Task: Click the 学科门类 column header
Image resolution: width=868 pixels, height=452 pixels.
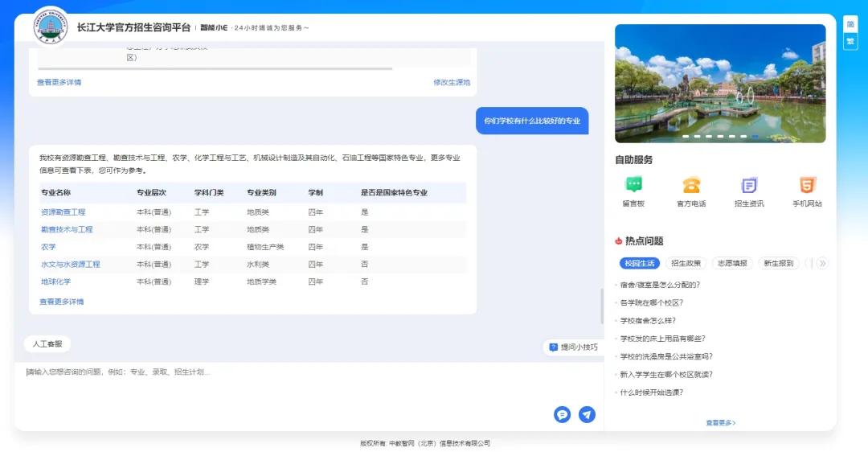Action: click(x=209, y=193)
